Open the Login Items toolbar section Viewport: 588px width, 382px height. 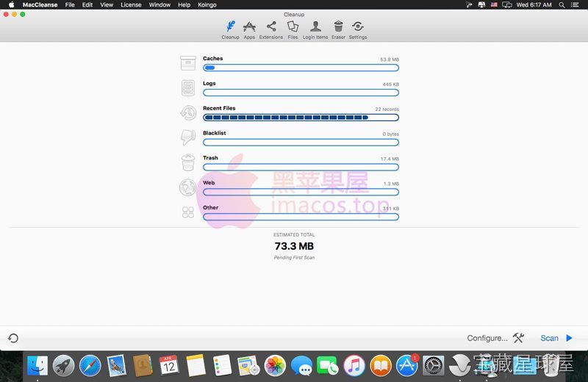pyautogui.click(x=315, y=30)
